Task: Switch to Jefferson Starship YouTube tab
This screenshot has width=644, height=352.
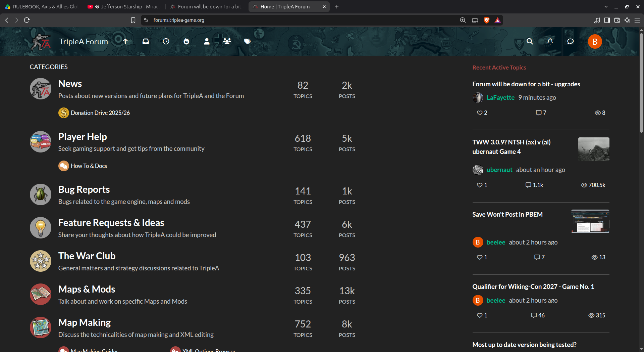Action: [x=123, y=7]
